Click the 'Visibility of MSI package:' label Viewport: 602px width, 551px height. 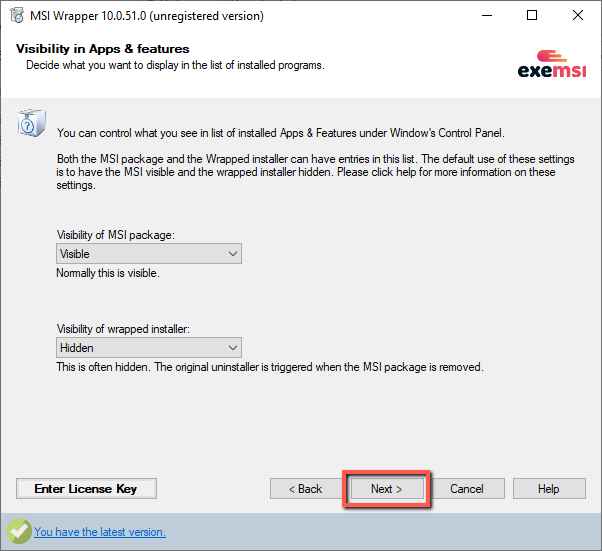tap(116, 235)
